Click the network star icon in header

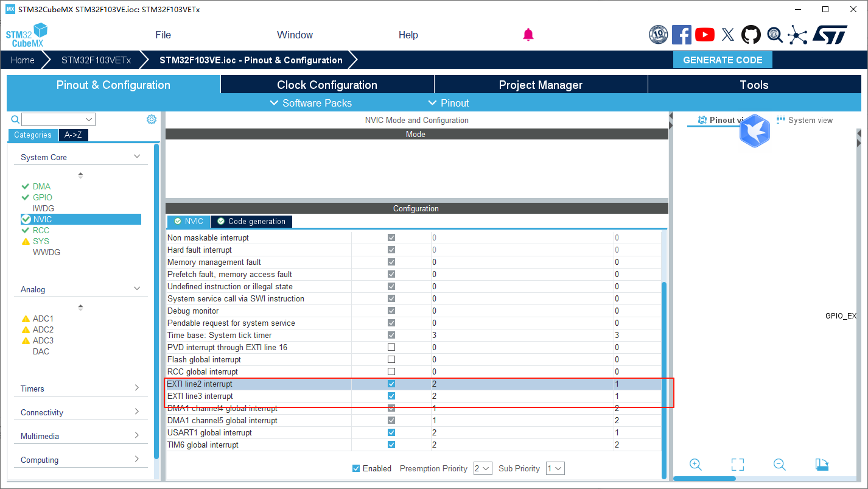[x=797, y=35]
